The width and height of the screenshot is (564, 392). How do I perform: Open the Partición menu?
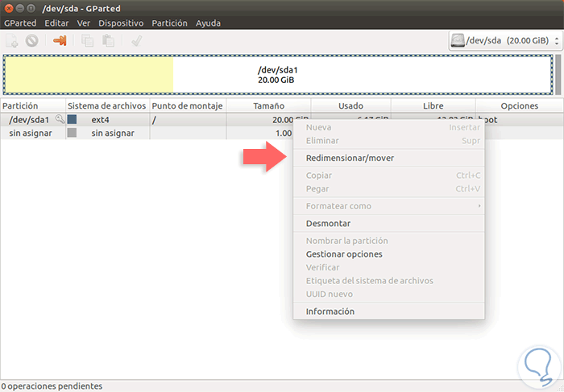(x=169, y=23)
